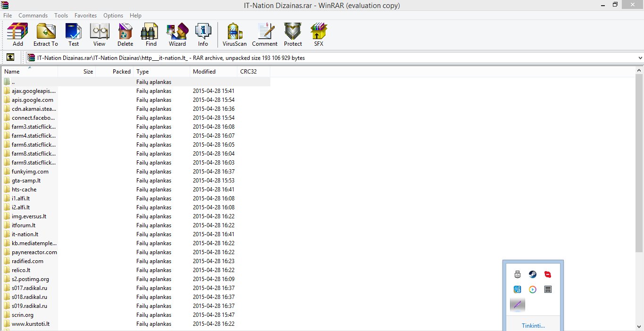Select the connect.facebo... folder name
Image resolution: width=644 pixels, height=331 pixels.
click(x=33, y=118)
